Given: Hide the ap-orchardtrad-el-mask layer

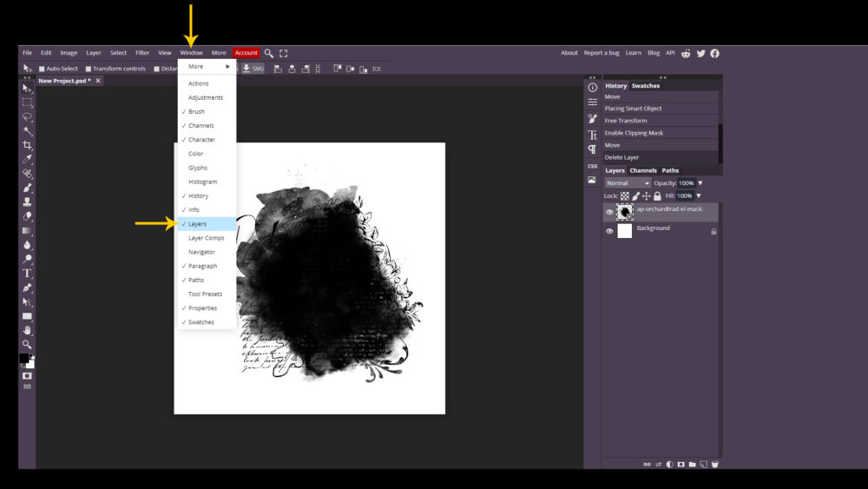Looking at the screenshot, I should pos(609,212).
